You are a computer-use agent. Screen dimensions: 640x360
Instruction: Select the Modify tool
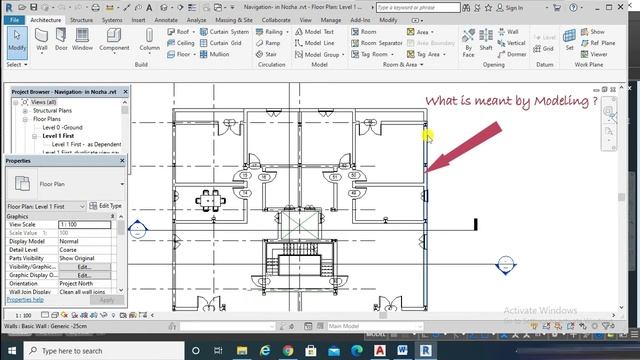(x=17, y=42)
